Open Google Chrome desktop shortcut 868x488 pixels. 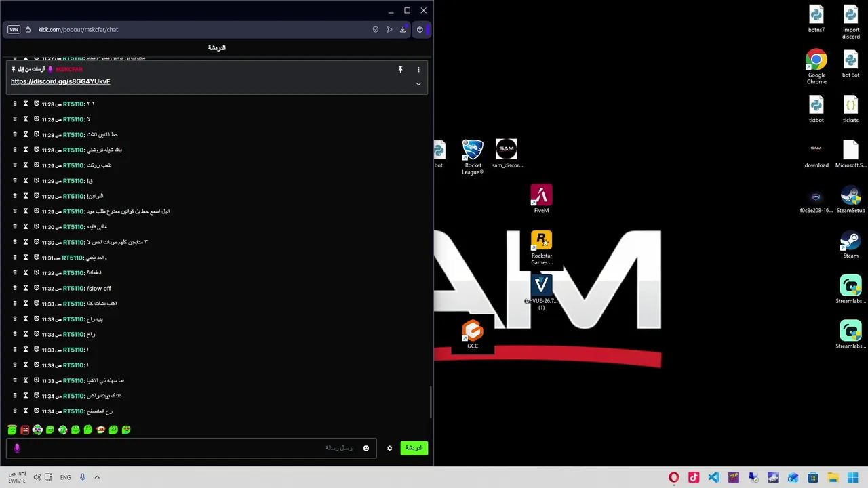(816, 67)
